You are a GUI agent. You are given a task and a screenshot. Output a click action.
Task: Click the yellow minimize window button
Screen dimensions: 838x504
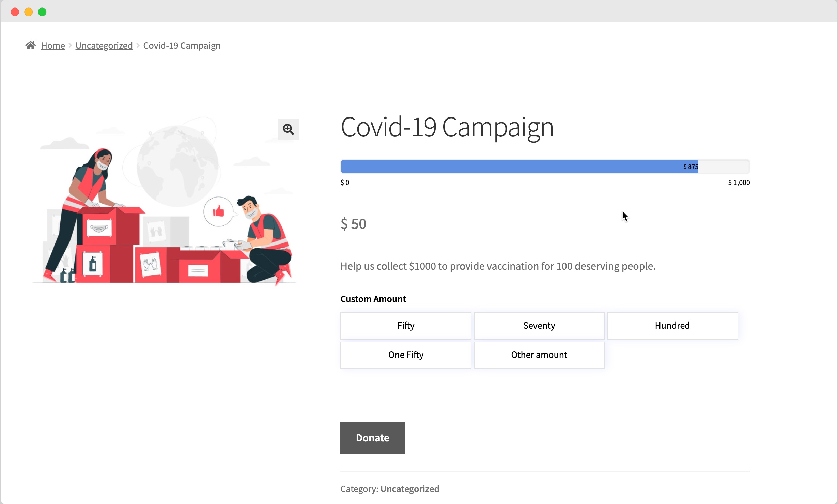click(29, 12)
